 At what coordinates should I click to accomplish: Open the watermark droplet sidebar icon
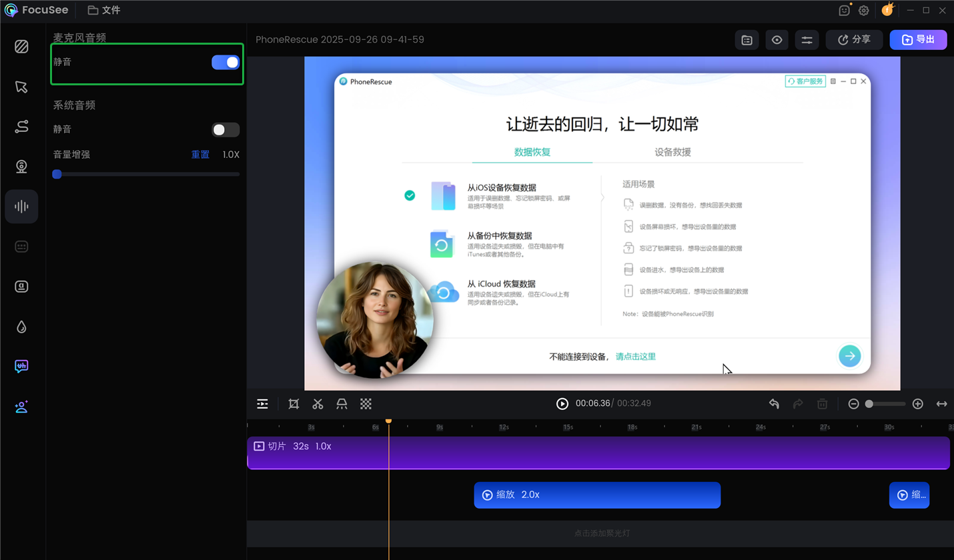tap(21, 327)
